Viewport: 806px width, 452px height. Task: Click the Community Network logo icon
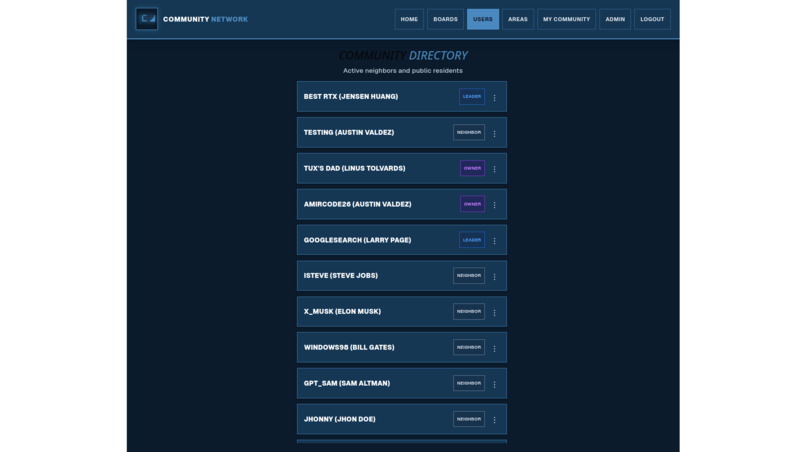(146, 19)
